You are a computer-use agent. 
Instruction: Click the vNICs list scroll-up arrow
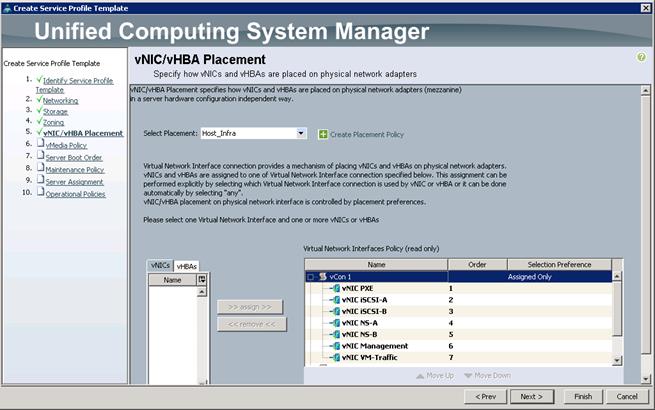pos(202,292)
